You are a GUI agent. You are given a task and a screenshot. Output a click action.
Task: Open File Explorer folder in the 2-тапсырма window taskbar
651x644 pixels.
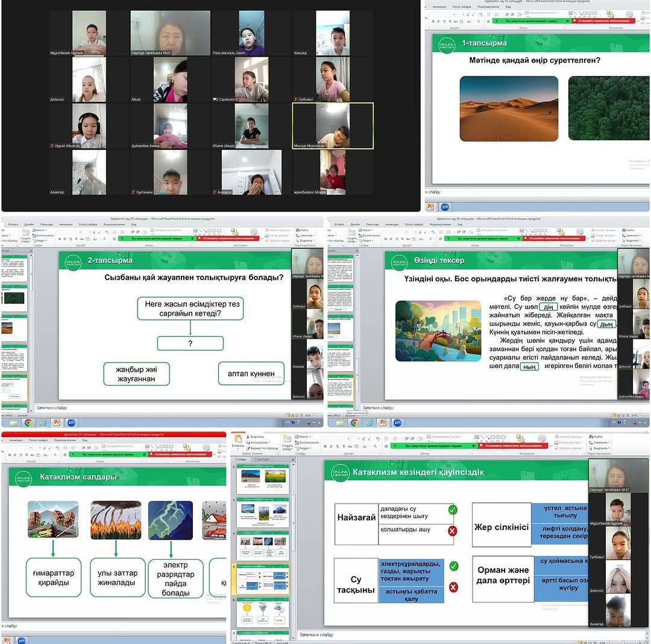click(x=14, y=423)
